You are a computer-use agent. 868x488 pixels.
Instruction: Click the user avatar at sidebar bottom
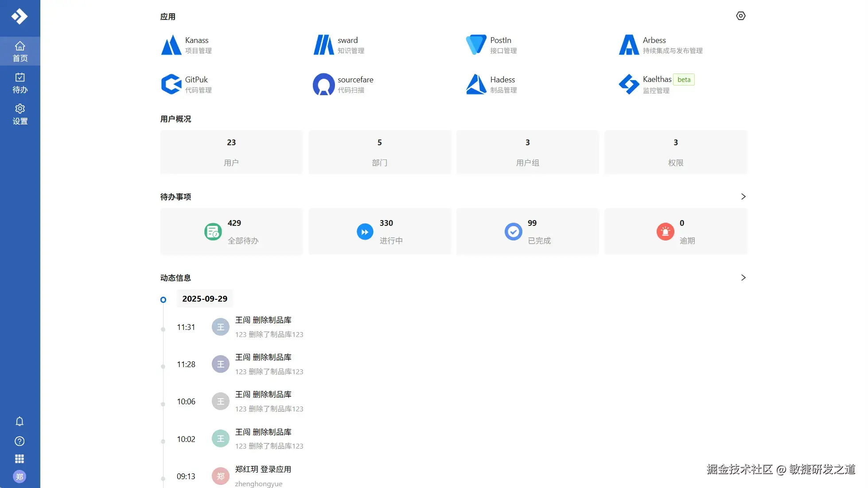click(x=19, y=476)
